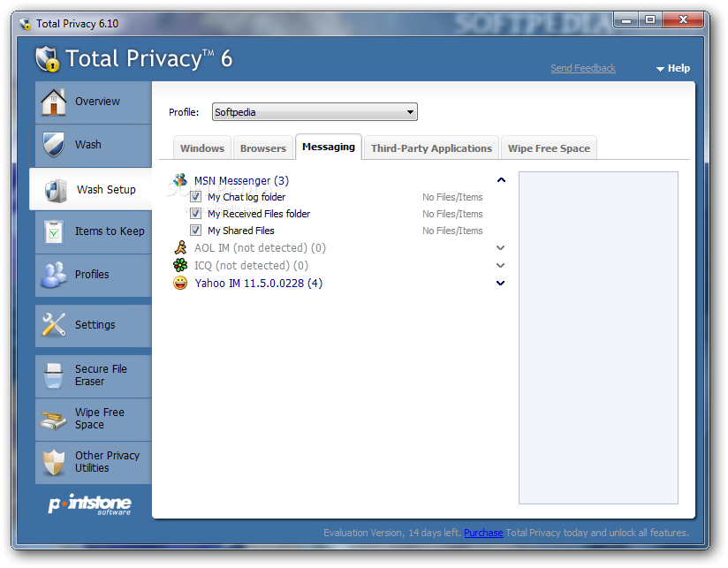This screenshot has height=568, width=728.
Task: Click the MSN Messenger (3) heading
Action: pyautogui.click(x=241, y=180)
